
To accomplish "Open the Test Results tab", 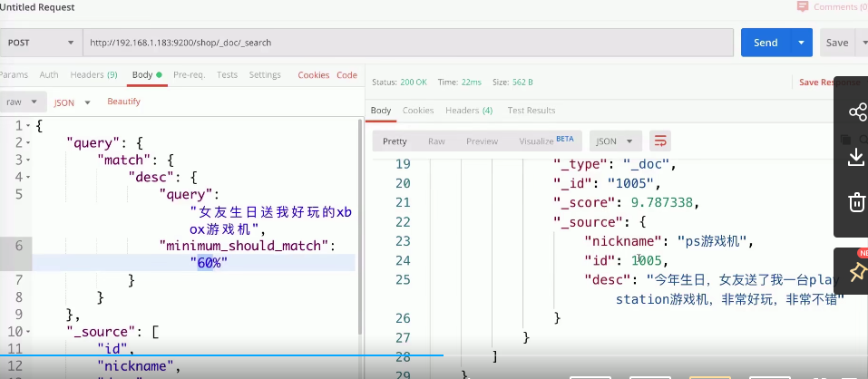I will pyautogui.click(x=532, y=110).
